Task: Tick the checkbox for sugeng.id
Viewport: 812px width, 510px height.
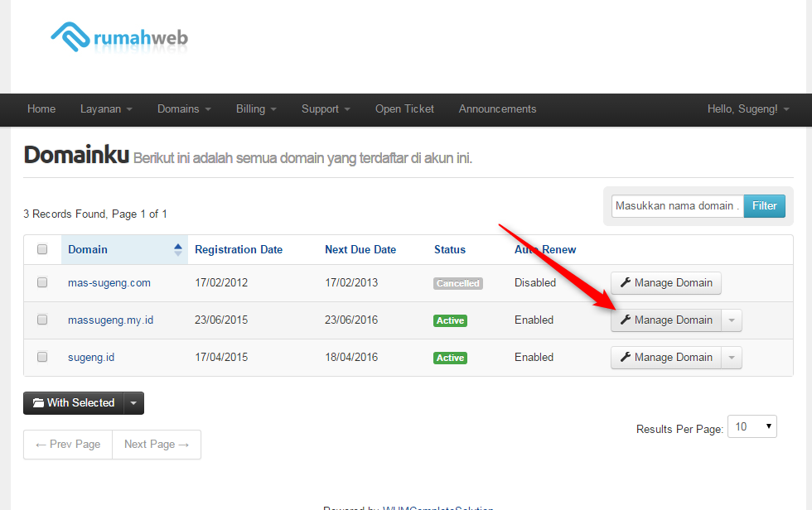Action: (x=42, y=357)
